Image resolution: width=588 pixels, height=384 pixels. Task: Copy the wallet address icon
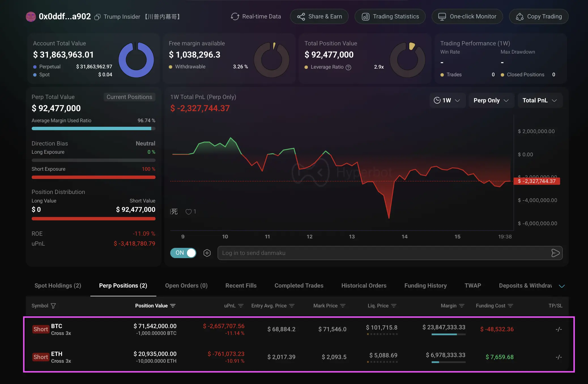97,17
